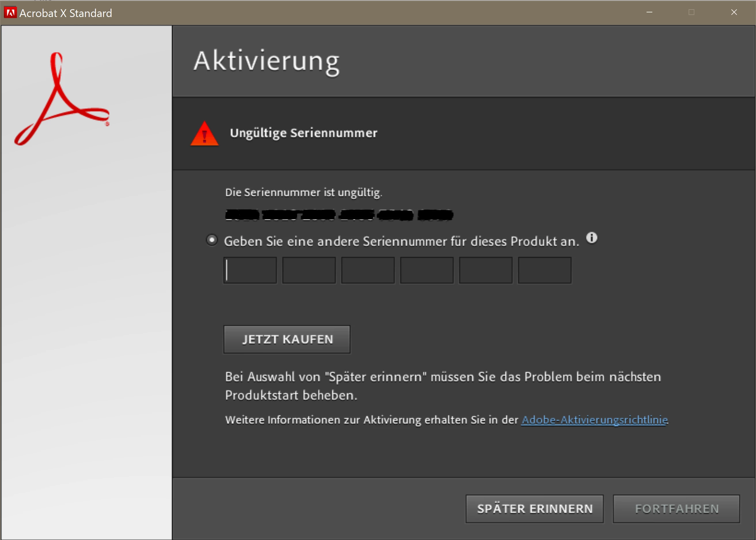This screenshot has width=756, height=540.
Task: Select the 'Geben Sie eine andere Seriennummer' radio button
Action: tap(212, 240)
